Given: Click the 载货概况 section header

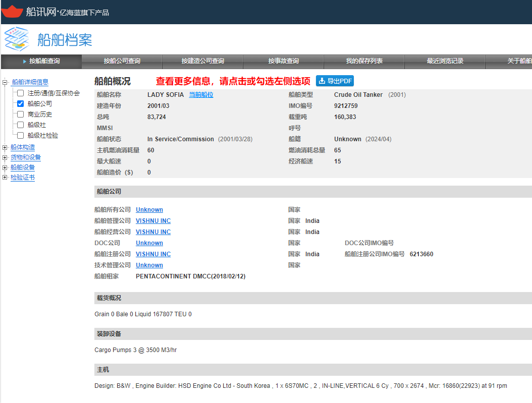Looking at the screenshot, I should [x=313, y=298].
